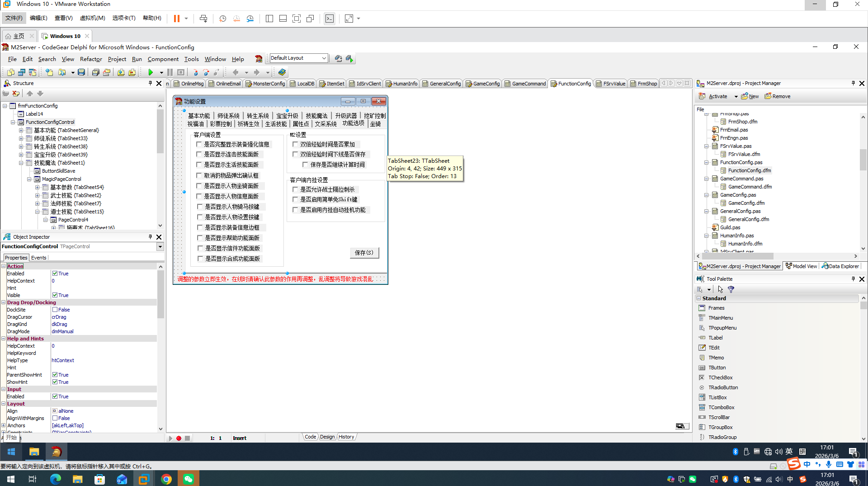Click the 保存(S) button
The width and height of the screenshot is (868, 486).
(x=364, y=253)
